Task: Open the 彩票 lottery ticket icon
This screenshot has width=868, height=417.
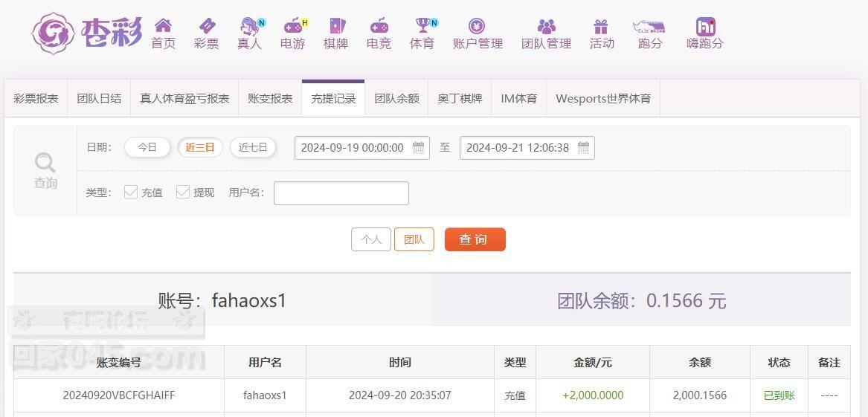Action: tap(207, 25)
